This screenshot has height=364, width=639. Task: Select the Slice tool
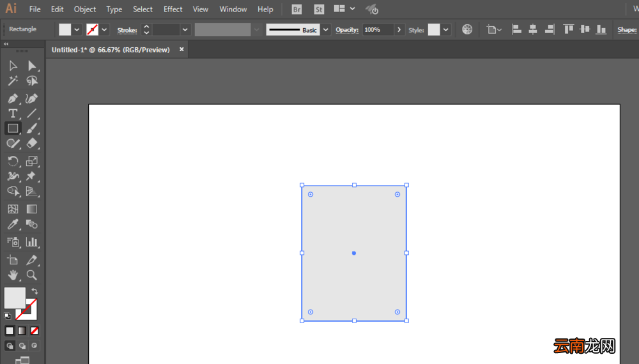(32, 260)
